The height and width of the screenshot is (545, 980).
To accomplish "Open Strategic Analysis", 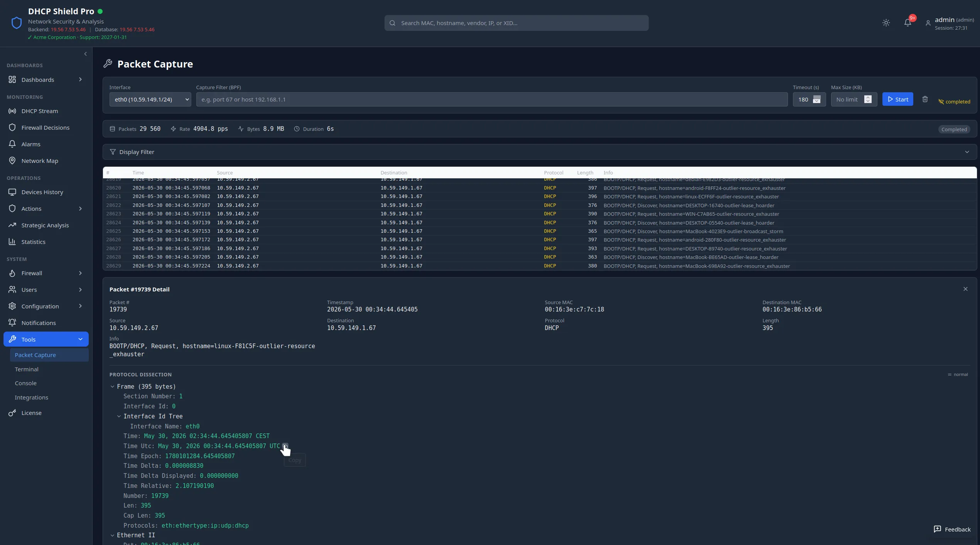I will pos(45,225).
